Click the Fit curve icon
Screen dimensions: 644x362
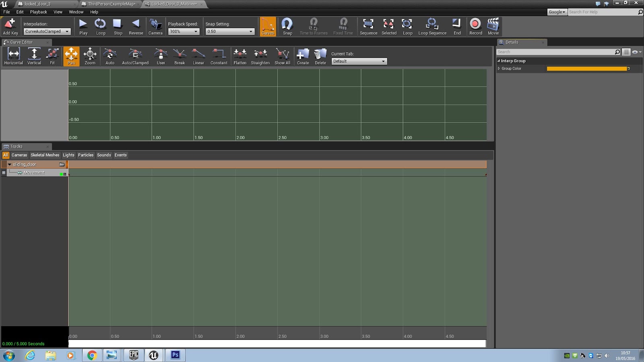52,56
